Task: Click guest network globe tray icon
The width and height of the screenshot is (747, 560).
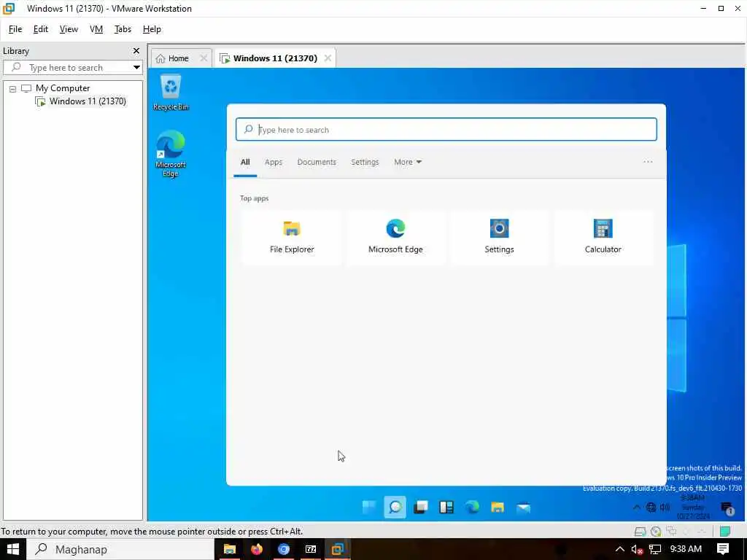Action: pyautogui.click(x=651, y=507)
